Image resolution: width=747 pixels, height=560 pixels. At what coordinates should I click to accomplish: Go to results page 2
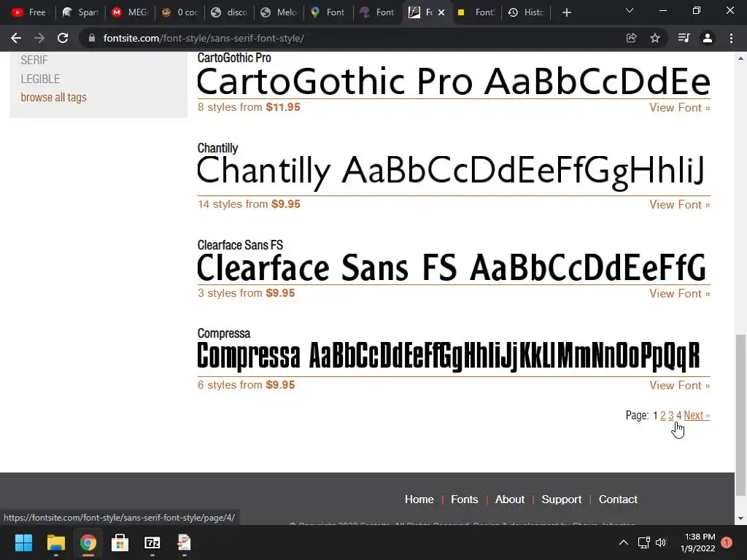[662, 415]
